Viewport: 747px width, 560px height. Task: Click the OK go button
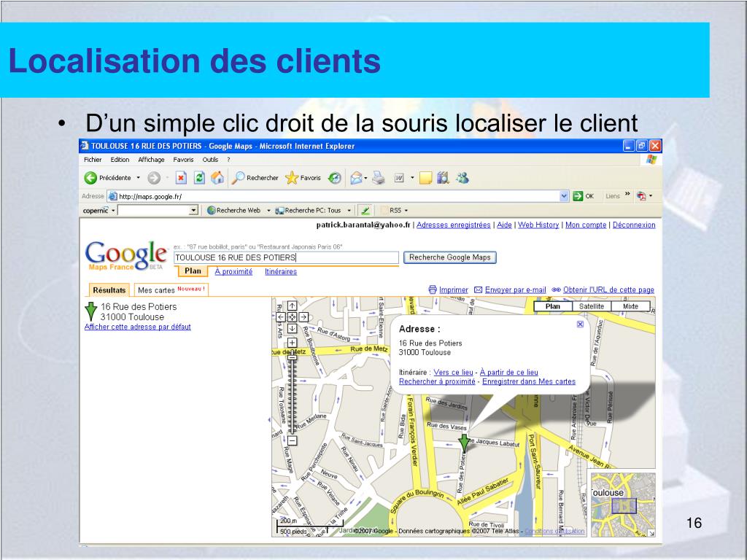coord(584,196)
